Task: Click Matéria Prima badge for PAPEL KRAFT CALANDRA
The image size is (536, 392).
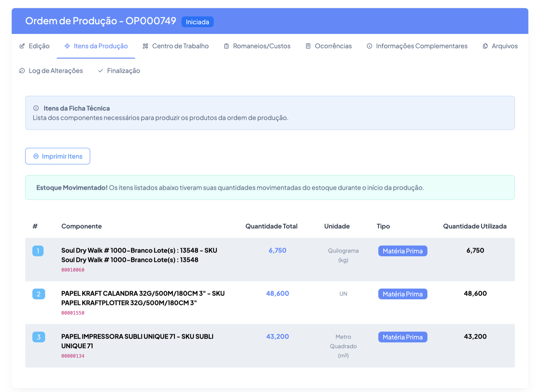Action: tap(403, 294)
